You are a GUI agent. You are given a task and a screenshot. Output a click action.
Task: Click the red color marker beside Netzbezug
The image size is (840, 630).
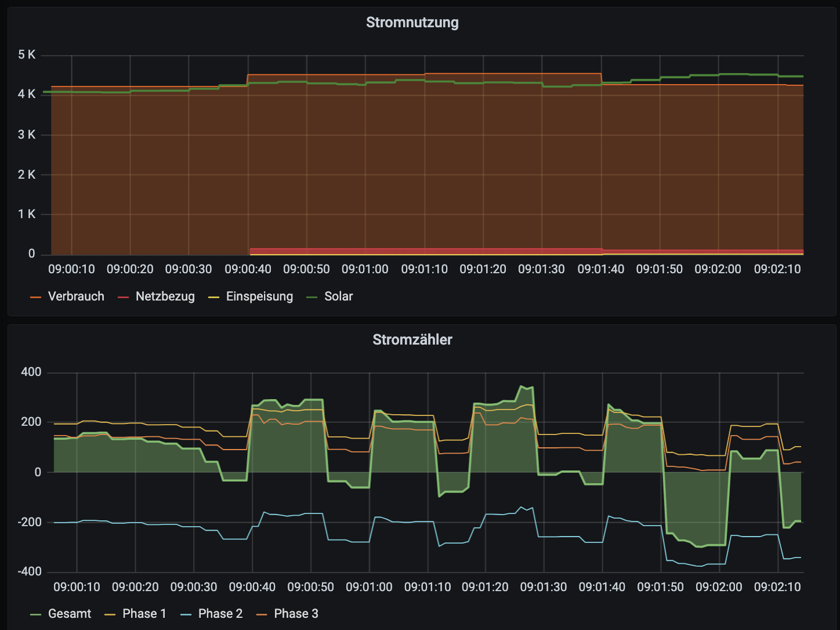(x=123, y=297)
